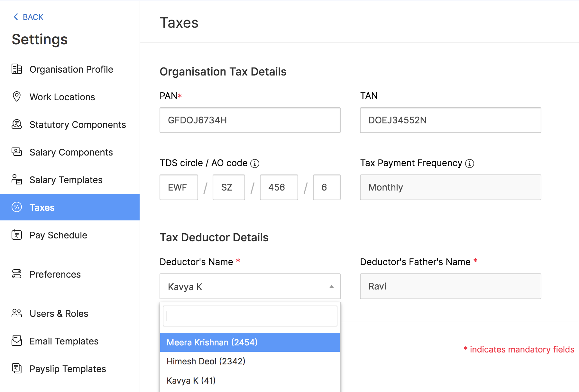
Task: Select the Email Templates envelope icon
Action: pos(16,341)
